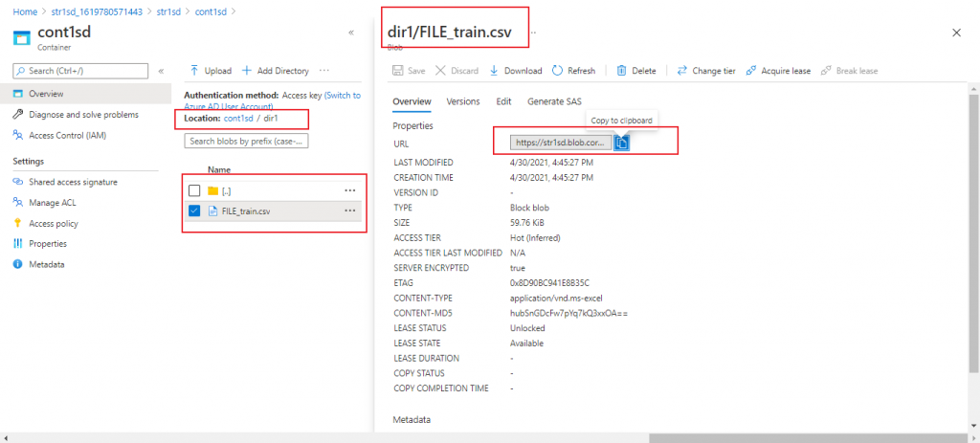The image size is (980, 443).
Task: Click the Hot (Inferred) access tier value
Action: click(x=535, y=237)
